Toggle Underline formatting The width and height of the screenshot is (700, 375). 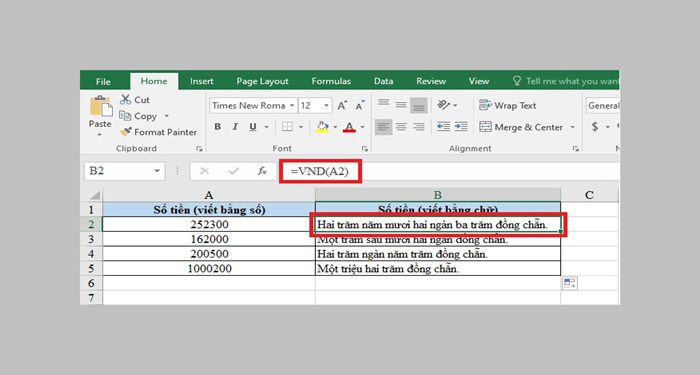click(x=253, y=127)
